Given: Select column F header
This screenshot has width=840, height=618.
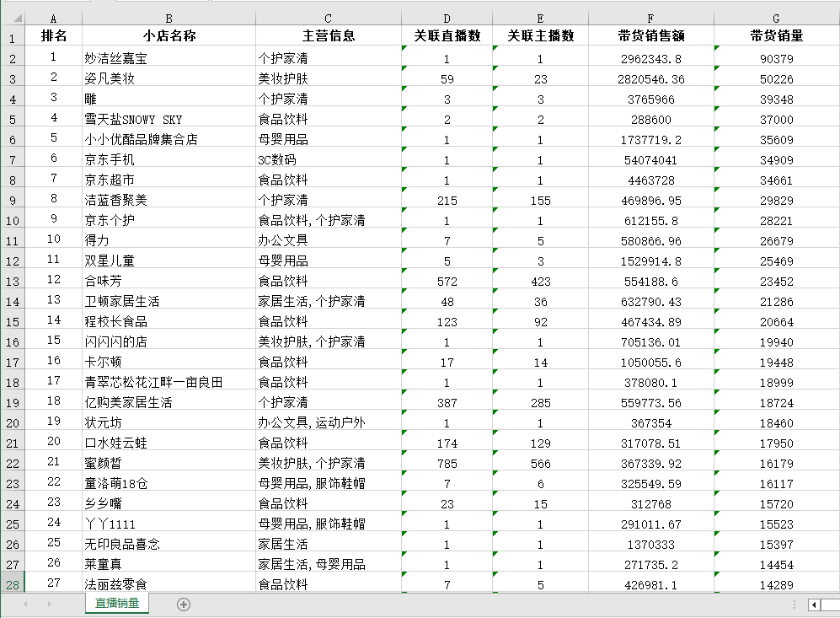Looking at the screenshot, I should [x=651, y=19].
